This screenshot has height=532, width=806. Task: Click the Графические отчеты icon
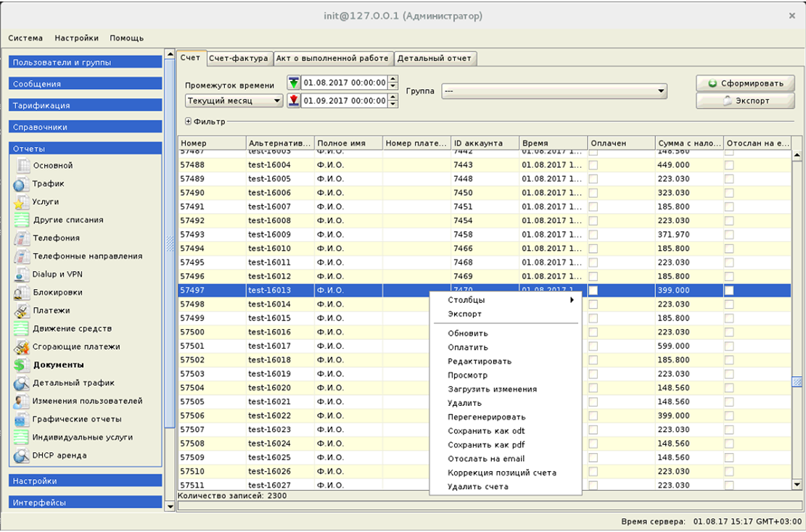(21, 419)
